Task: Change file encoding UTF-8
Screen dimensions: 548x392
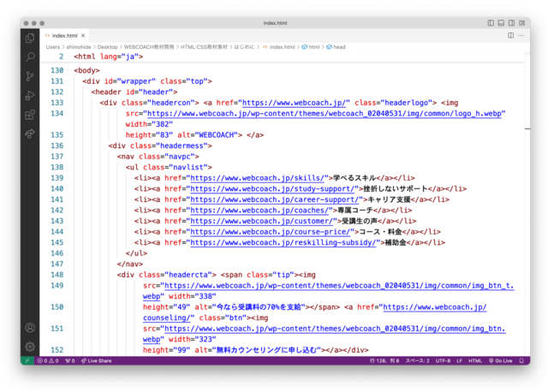Action: click(443, 360)
